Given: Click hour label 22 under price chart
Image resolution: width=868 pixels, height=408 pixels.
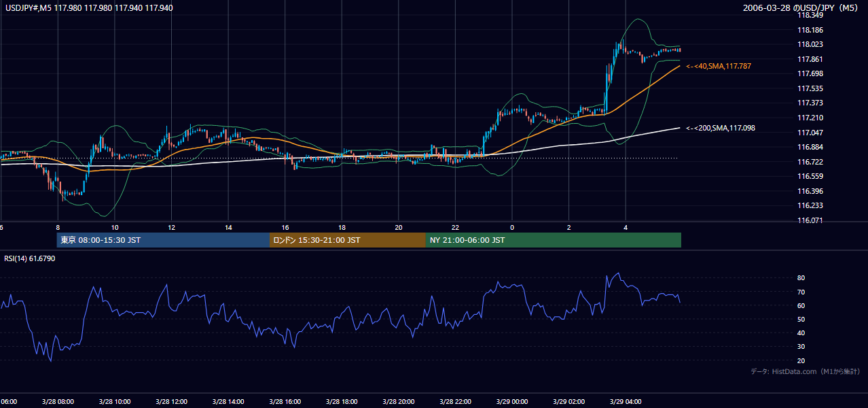Looking at the screenshot, I should (x=455, y=228).
